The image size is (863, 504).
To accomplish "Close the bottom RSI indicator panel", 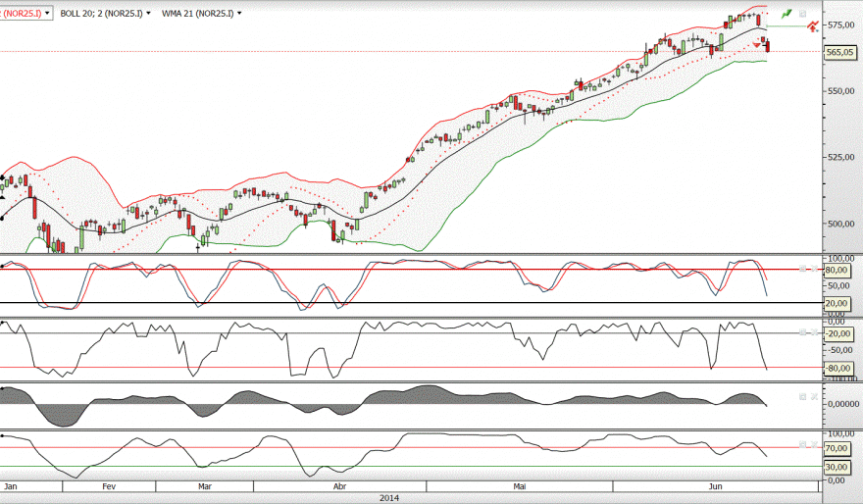I will click(x=814, y=444).
